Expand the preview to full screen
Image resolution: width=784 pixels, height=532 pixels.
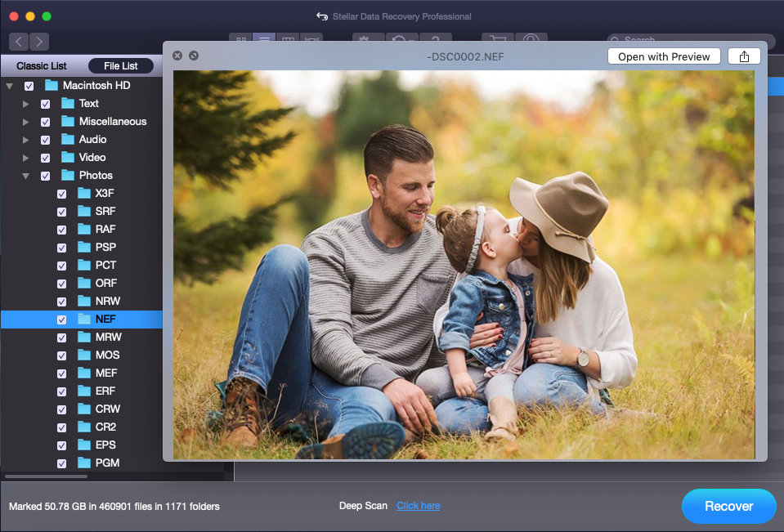click(194, 56)
